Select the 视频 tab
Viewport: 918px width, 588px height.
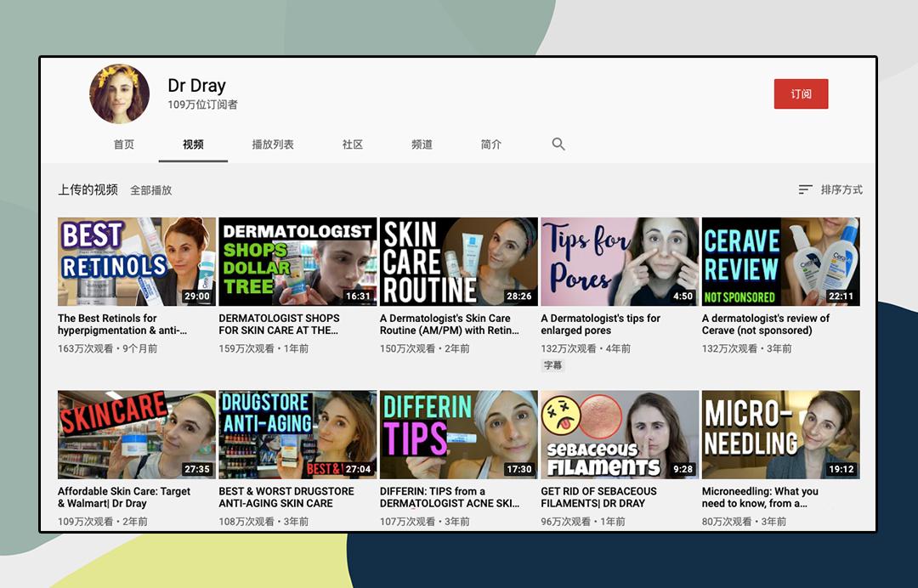(193, 144)
